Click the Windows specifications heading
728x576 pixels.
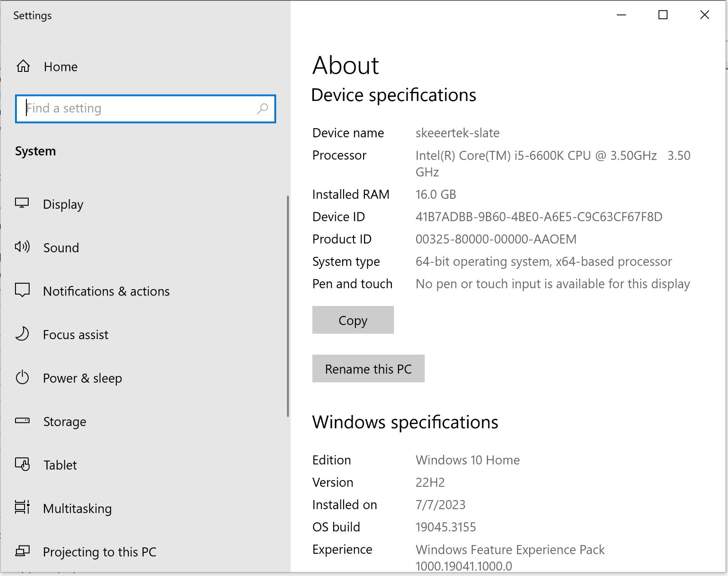pyautogui.click(x=405, y=423)
